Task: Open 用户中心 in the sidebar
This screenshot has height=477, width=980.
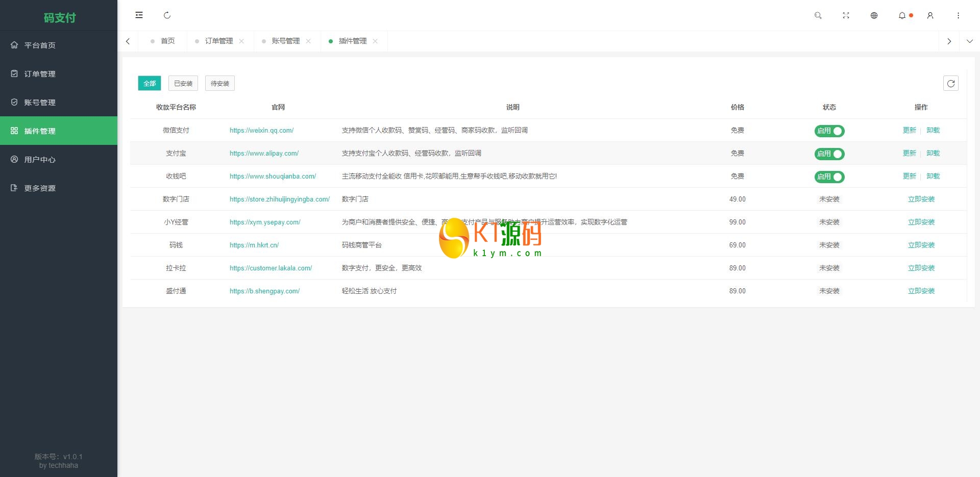Action: (40, 160)
